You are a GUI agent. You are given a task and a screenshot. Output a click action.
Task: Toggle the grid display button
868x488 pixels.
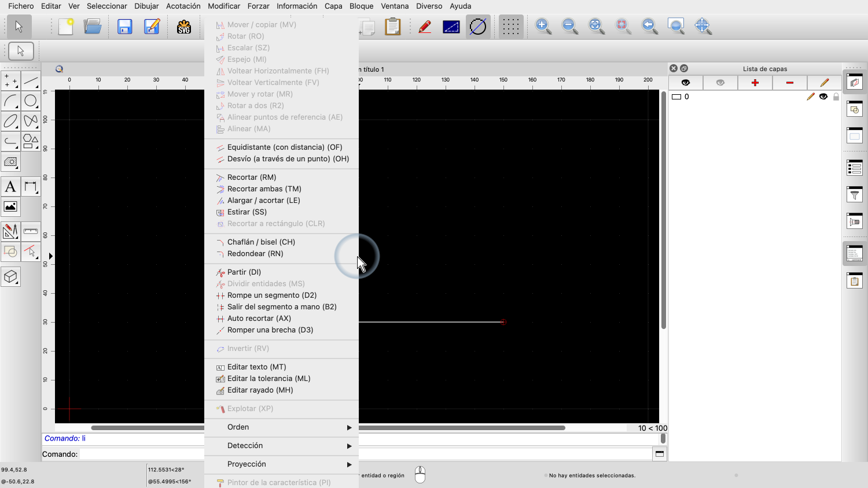coord(510,27)
